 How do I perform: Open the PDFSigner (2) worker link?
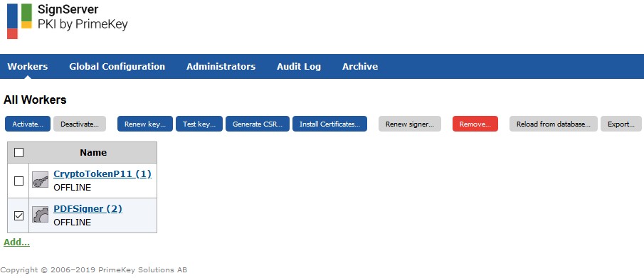tap(88, 209)
